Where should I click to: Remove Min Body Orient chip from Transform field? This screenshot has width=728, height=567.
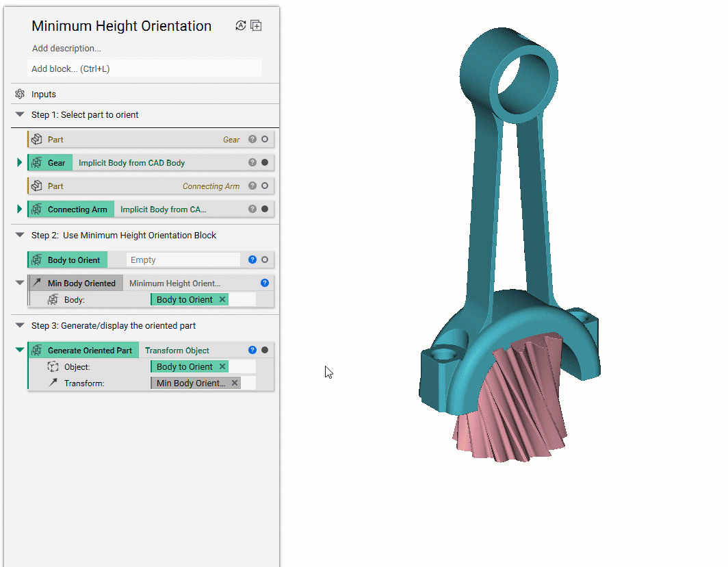[x=235, y=383]
